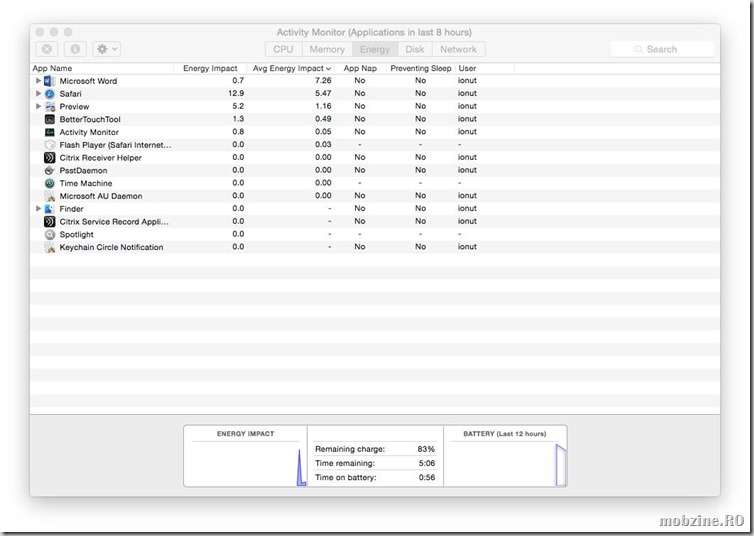This screenshot has height=536, width=754.
Task: Click the Microsoft Word app icon
Action: pyautogui.click(x=50, y=81)
